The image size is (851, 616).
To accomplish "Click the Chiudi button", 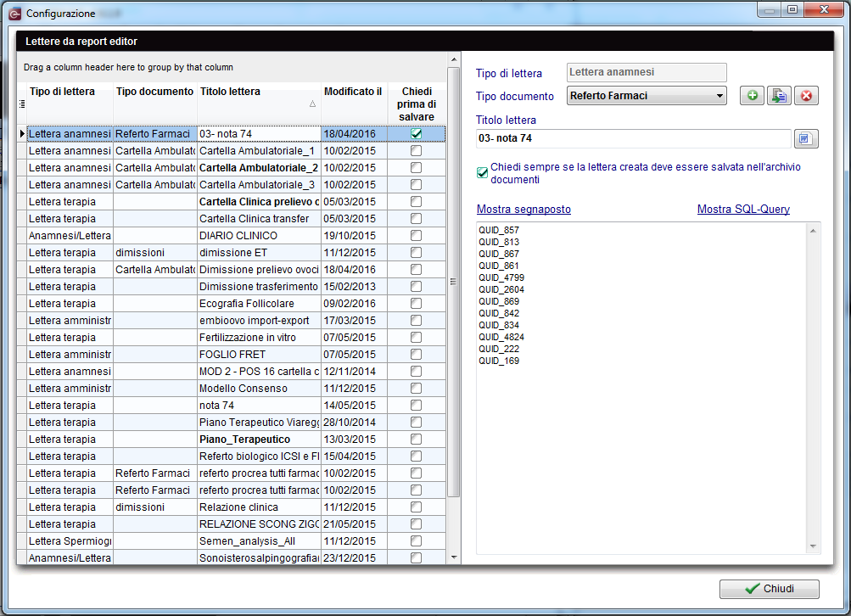I will [769, 589].
